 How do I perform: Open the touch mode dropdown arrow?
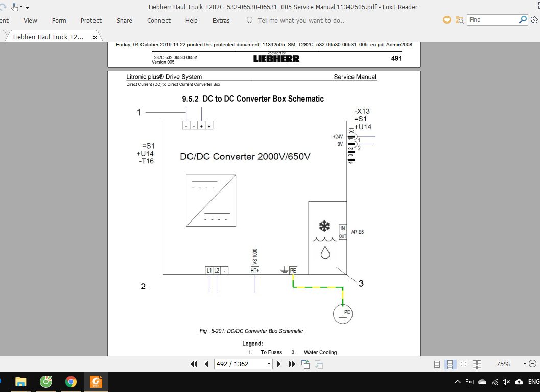[x=21, y=7]
